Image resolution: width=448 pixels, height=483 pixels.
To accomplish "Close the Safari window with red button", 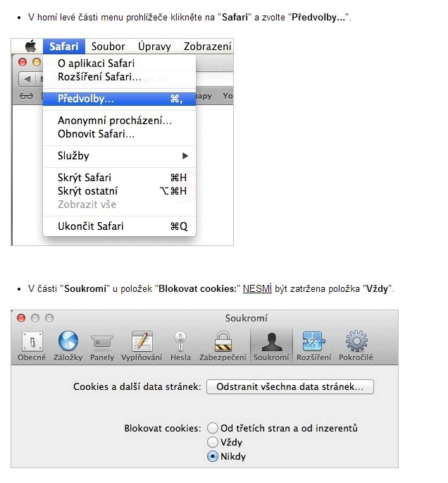I will click(23, 62).
